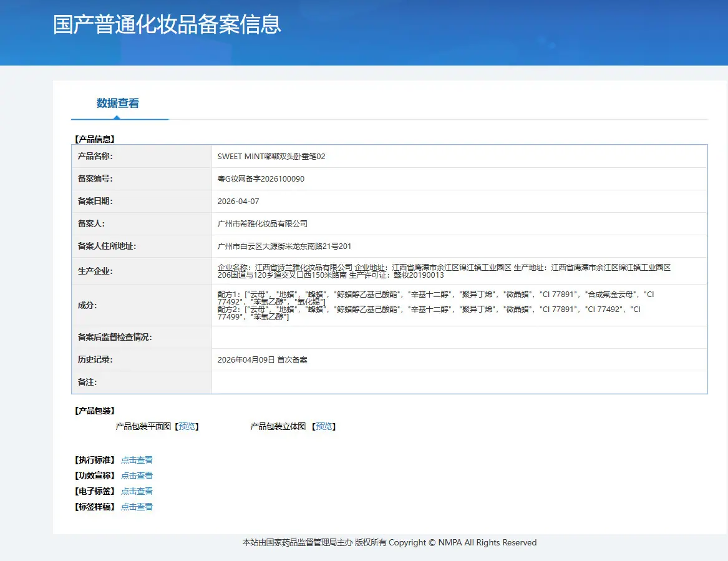Preview the 产品包装平面图 image
The width and height of the screenshot is (728, 561).
tap(187, 426)
